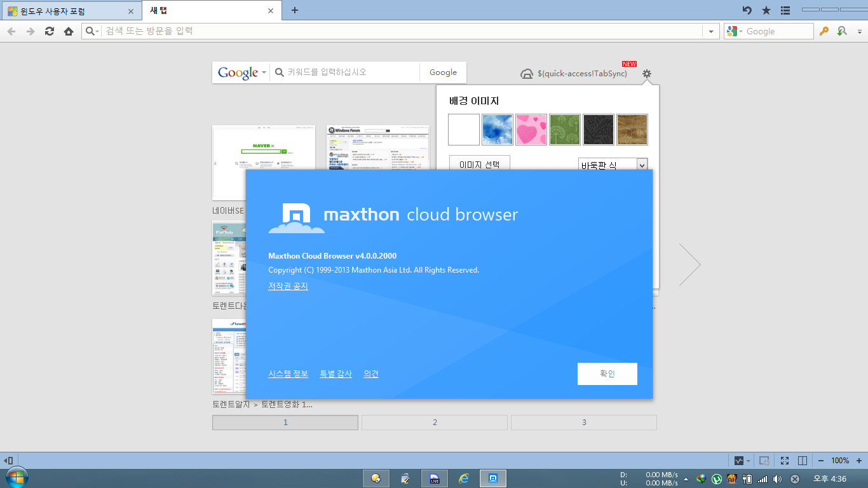The width and height of the screenshot is (868, 488).
Task: Click the address bar input
Action: click(x=400, y=31)
